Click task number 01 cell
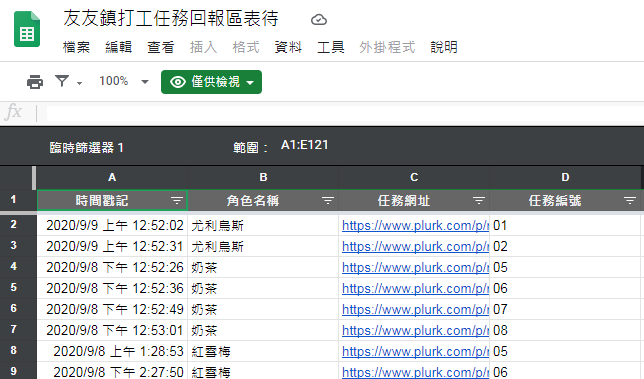The height and width of the screenshot is (379, 644). coord(565,225)
